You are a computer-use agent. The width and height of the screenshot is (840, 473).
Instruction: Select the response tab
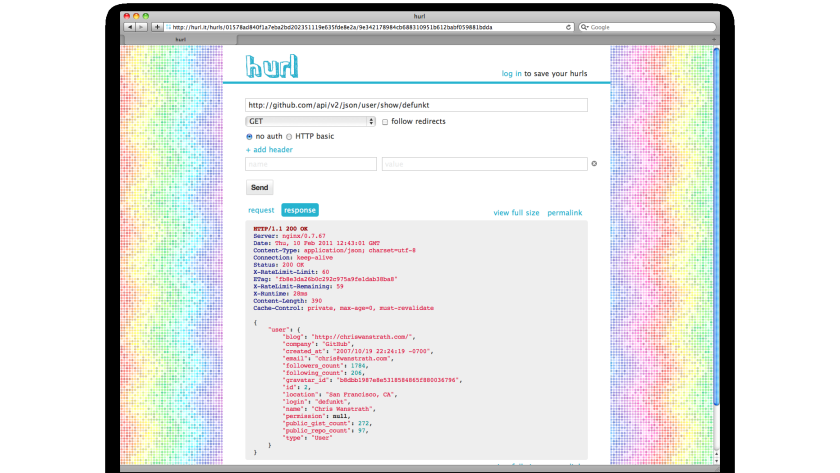tap(300, 210)
